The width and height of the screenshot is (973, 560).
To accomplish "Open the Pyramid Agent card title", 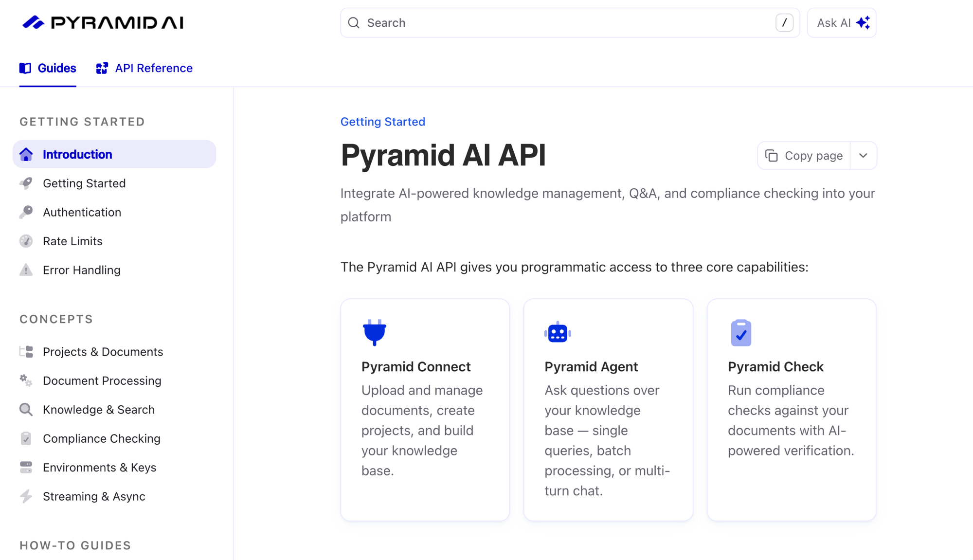I will [591, 367].
